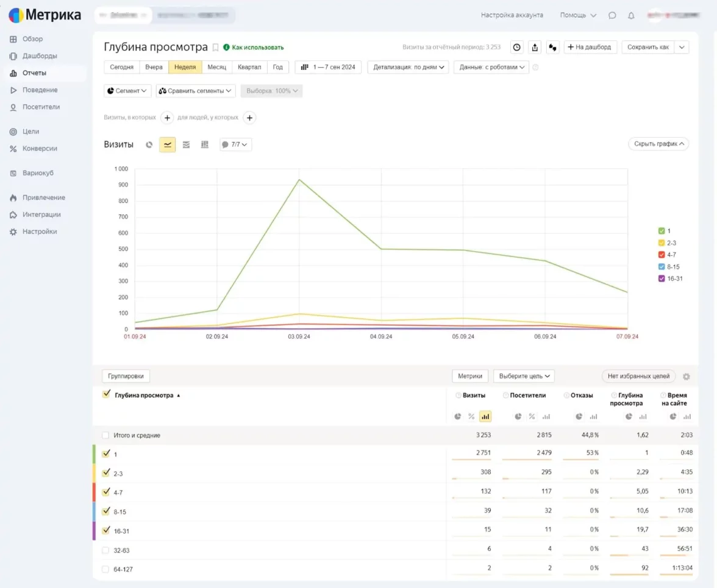
Task: Switch to column chart icon
Action: coord(205,145)
